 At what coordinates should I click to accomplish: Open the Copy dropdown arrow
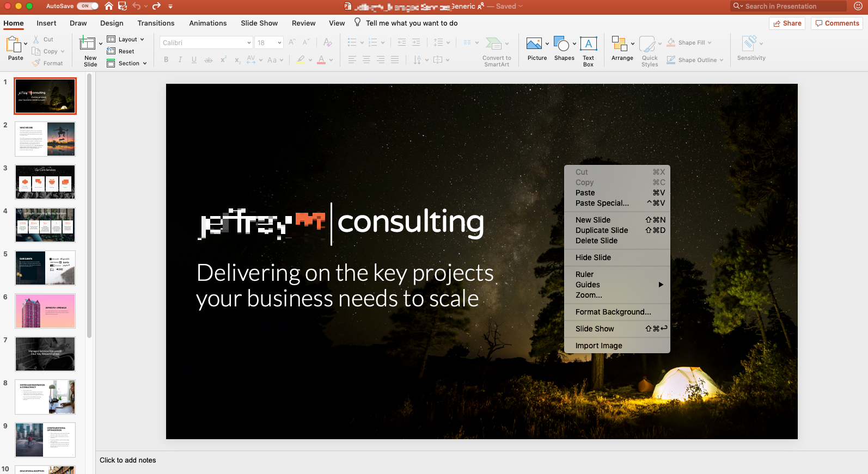point(63,51)
